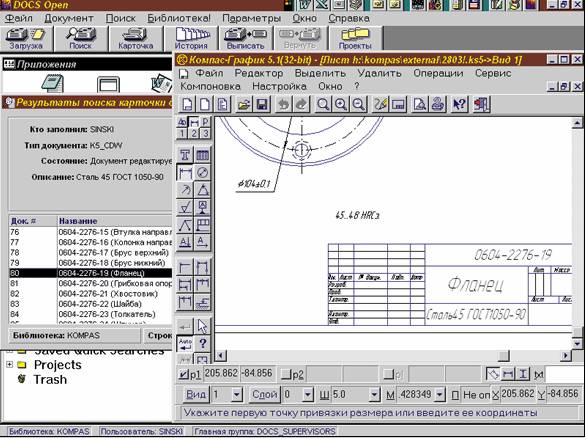The height and width of the screenshot is (438, 585).
Task: Click the horizontal scrollbar thumb in drawing area
Action: [x=504, y=356]
